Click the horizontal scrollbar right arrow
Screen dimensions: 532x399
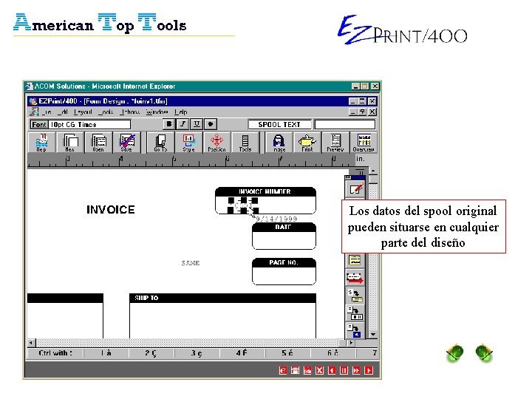tap(350, 343)
